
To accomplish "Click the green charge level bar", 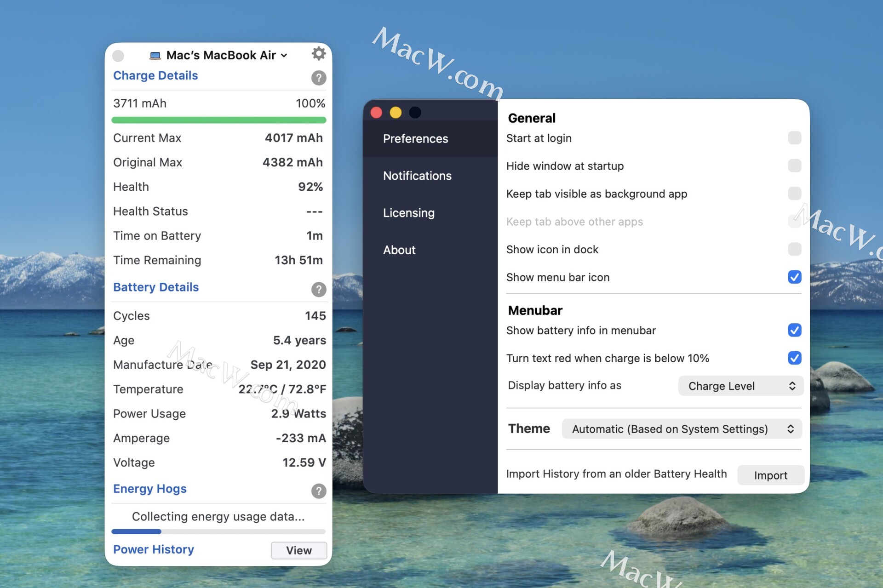I will click(218, 120).
